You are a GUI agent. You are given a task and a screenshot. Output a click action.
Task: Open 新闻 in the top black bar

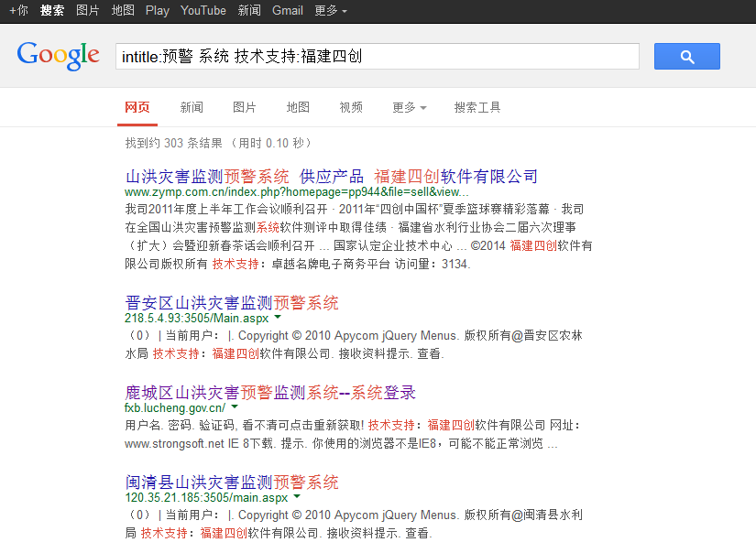tap(249, 10)
